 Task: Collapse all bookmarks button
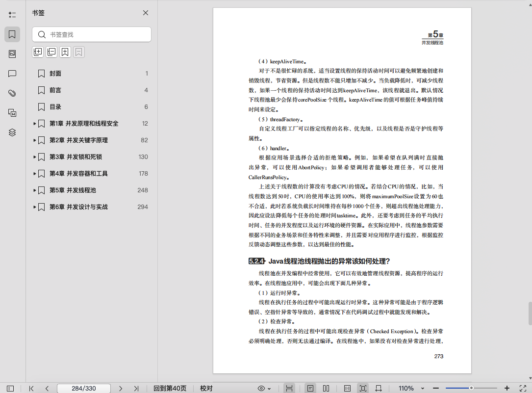point(51,52)
